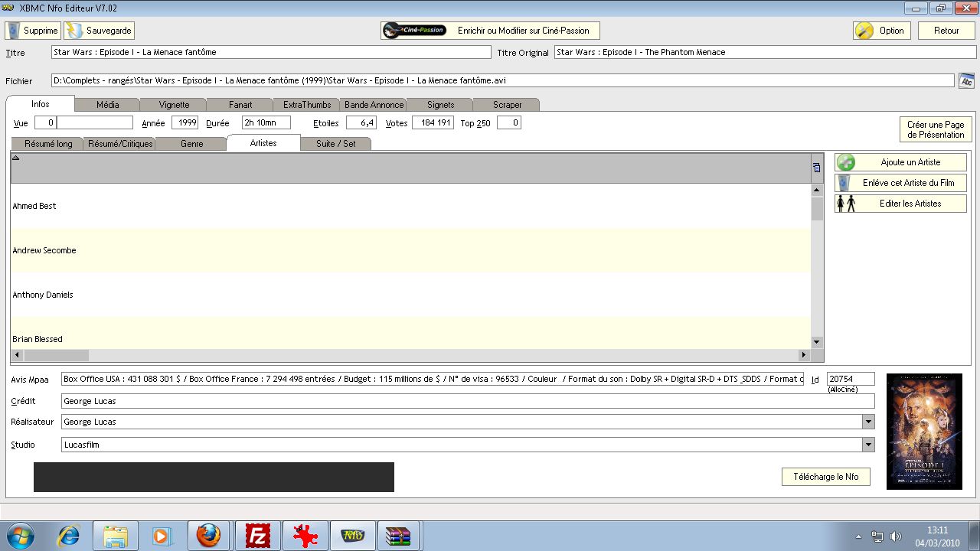The height and width of the screenshot is (551, 980).
Task: Click the Année field showing 1999
Action: point(185,122)
